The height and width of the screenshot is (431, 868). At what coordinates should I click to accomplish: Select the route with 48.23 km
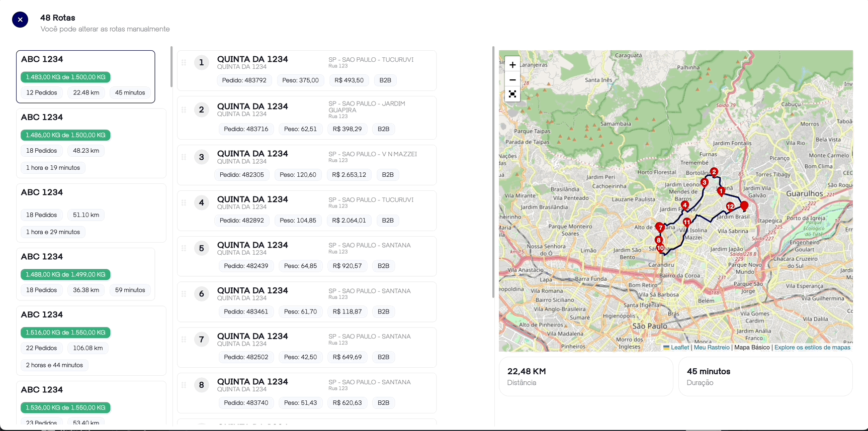91,143
